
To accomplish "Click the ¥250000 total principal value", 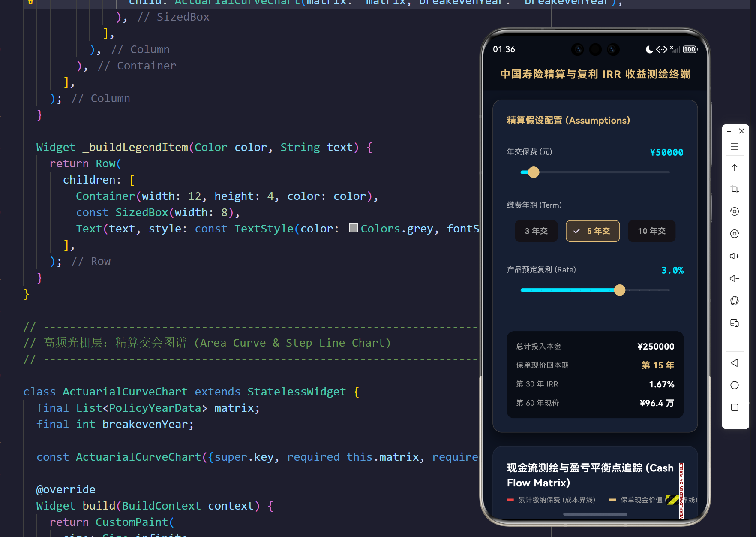I will coord(656,347).
